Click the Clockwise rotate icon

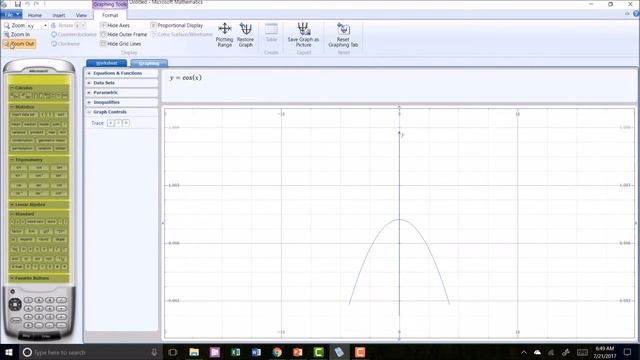pos(54,44)
